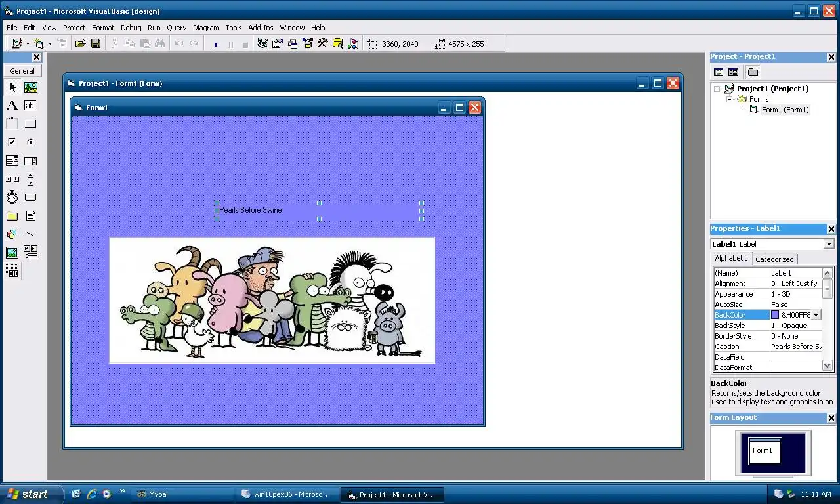Click the cartoon characters image on Form1
This screenshot has height=504, width=840.
coord(272,300)
